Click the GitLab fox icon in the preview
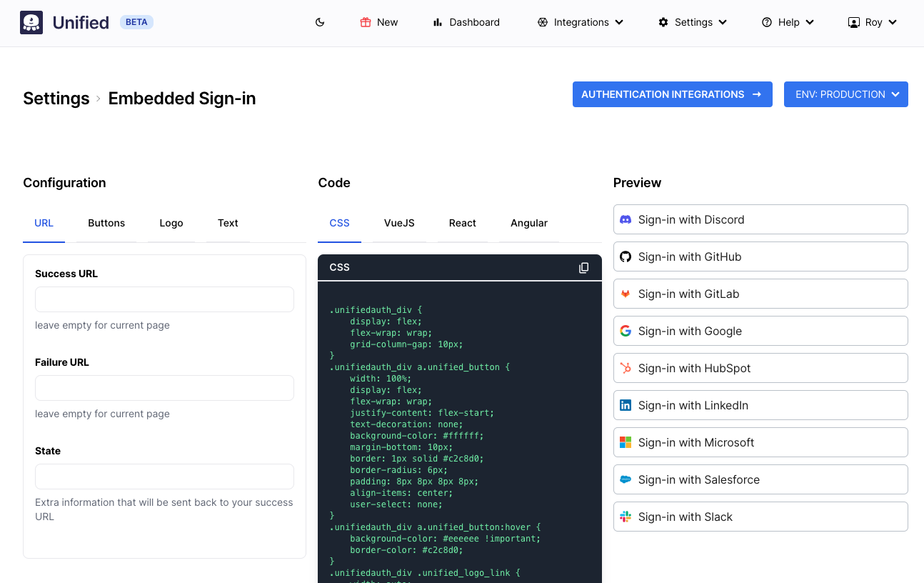This screenshot has width=924, height=583. point(626,294)
